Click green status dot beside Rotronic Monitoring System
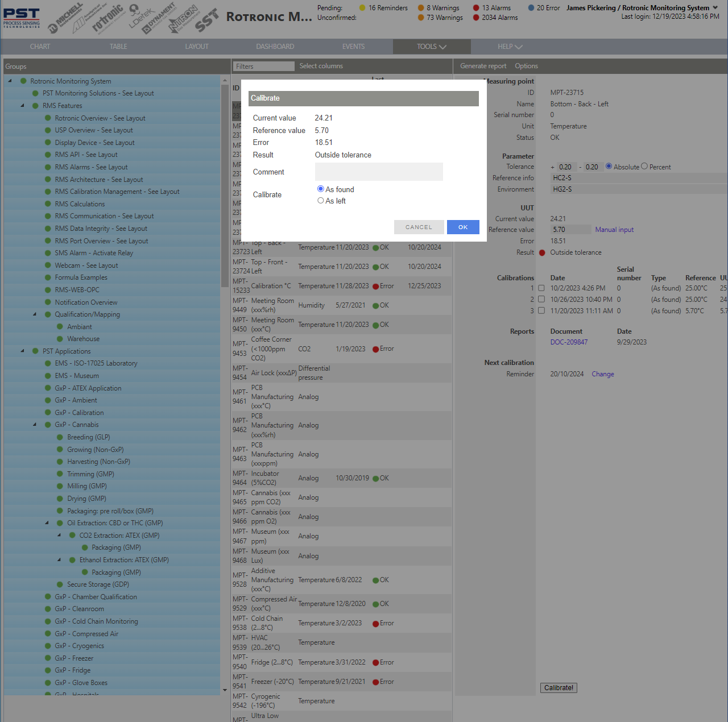The width and height of the screenshot is (728, 722). pos(23,81)
